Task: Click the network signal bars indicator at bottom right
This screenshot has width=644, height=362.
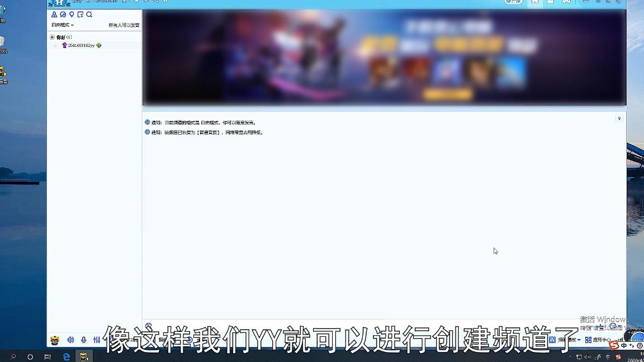Action: (620, 339)
